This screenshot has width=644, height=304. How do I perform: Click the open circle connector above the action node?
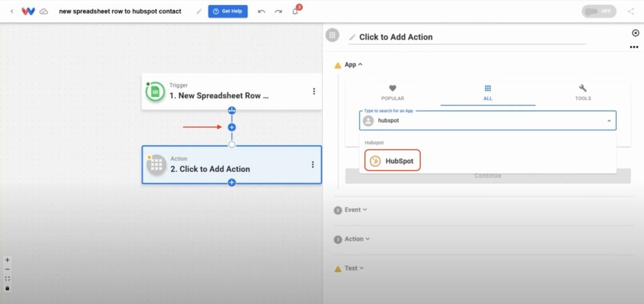click(231, 145)
